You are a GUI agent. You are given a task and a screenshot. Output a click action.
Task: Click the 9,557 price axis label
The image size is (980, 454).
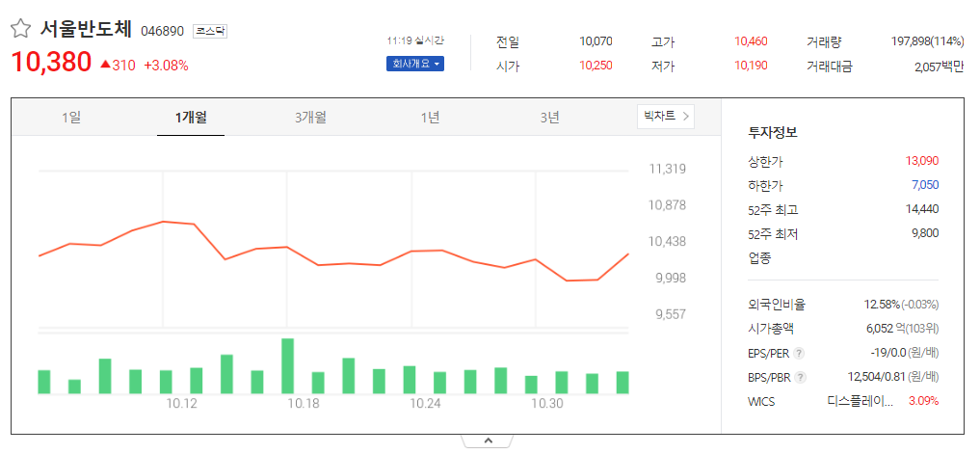click(x=670, y=314)
